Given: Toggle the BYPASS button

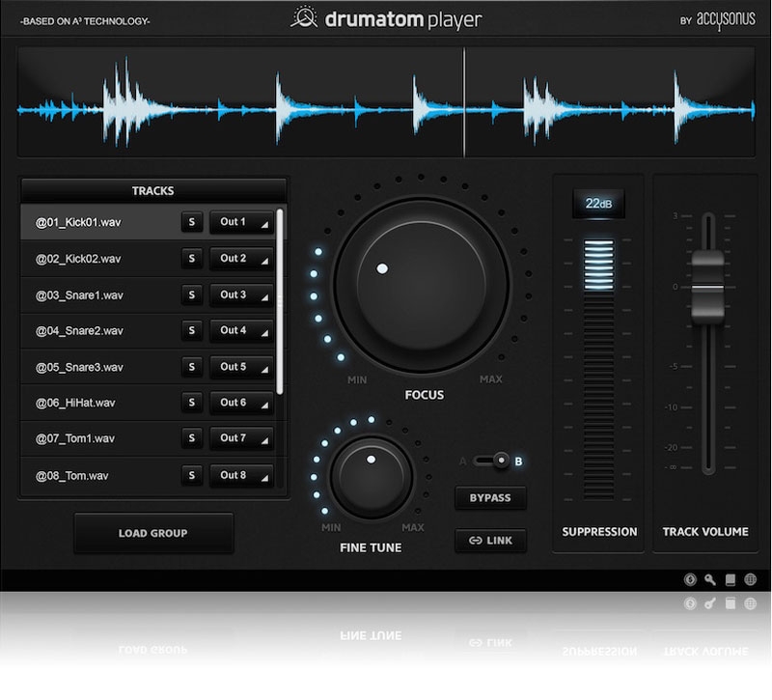Looking at the screenshot, I should pyautogui.click(x=490, y=498).
